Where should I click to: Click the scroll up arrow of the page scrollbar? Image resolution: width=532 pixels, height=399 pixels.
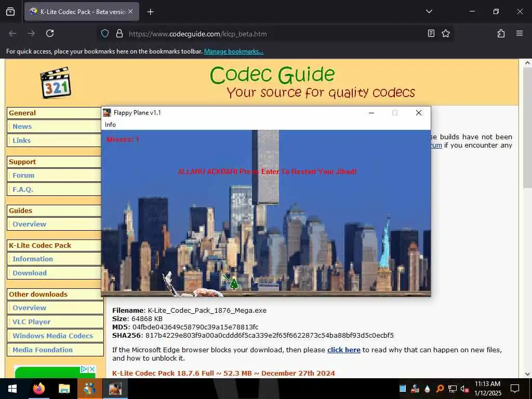click(x=527, y=63)
